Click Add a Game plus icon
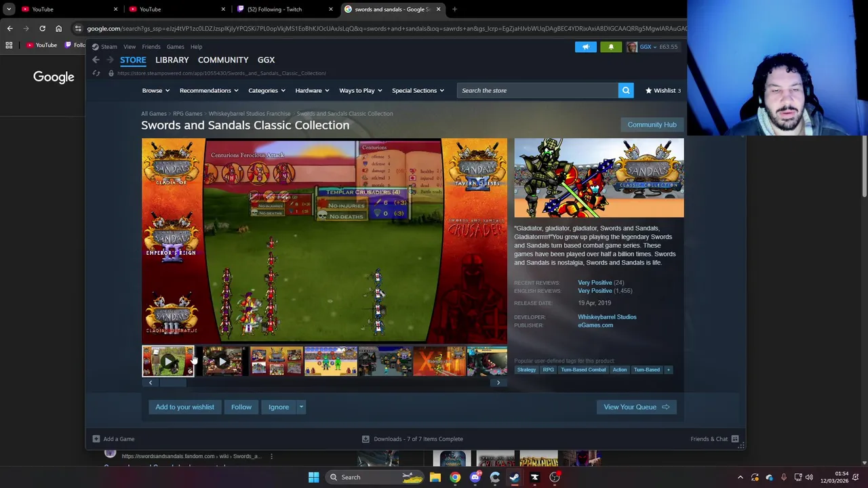868x488 pixels. pyautogui.click(x=96, y=439)
